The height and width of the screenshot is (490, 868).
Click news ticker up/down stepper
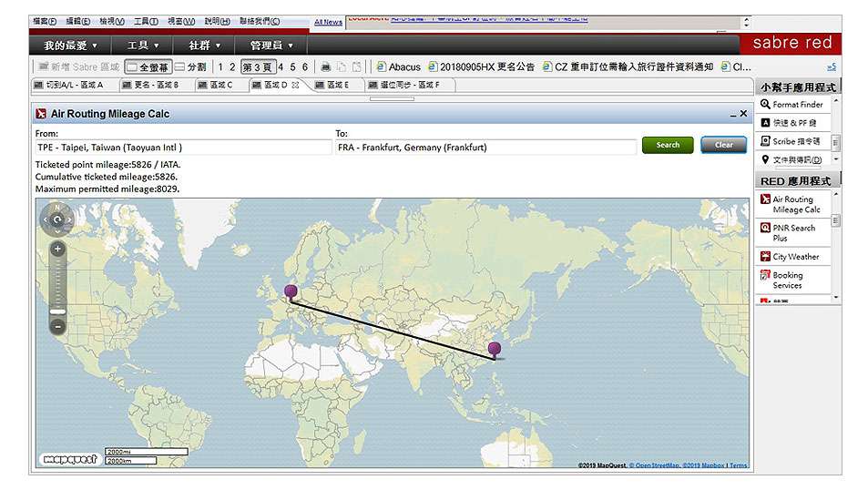tap(747, 22)
